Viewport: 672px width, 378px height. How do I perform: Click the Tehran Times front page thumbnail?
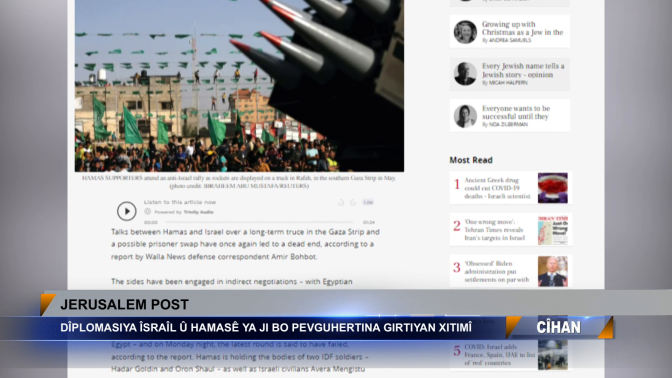553,230
